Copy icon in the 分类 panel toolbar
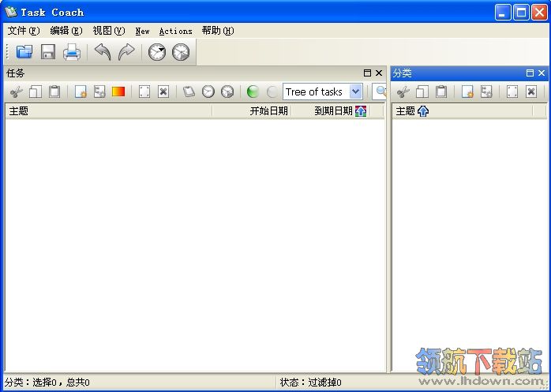This screenshot has width=551, height=392. (x=422, y=92)
